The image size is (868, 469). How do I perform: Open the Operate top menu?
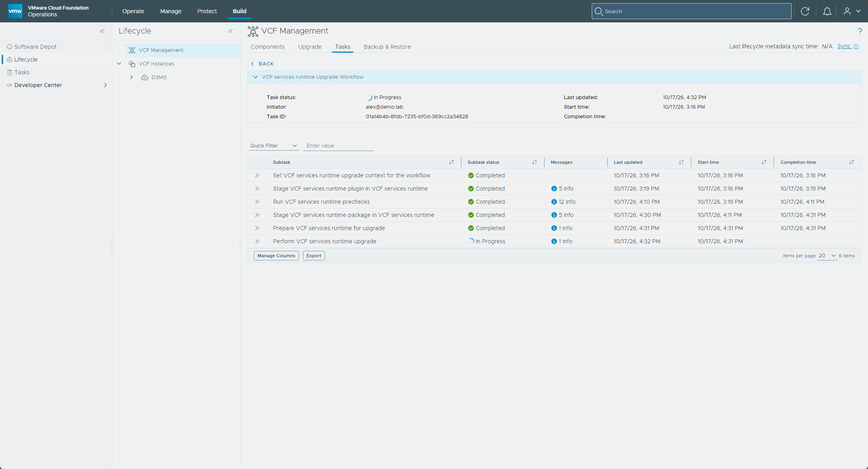click(133, 11)
